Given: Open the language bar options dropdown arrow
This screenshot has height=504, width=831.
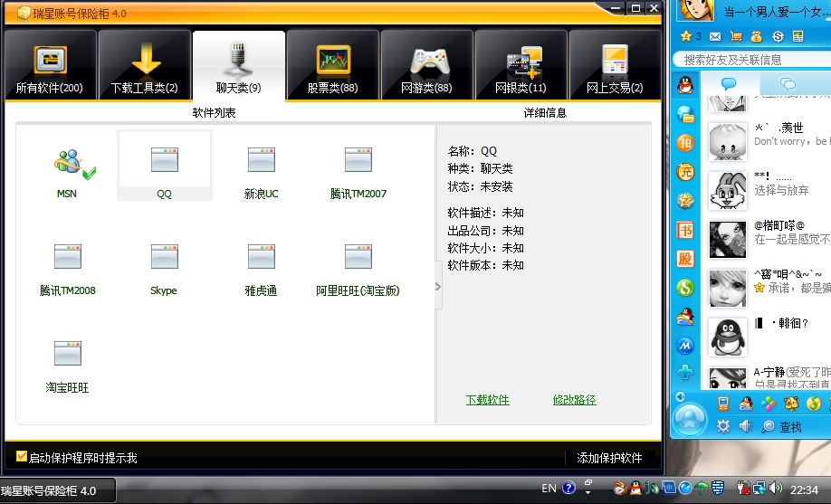Looking at the screenshot, I should [x=587, y=492].
